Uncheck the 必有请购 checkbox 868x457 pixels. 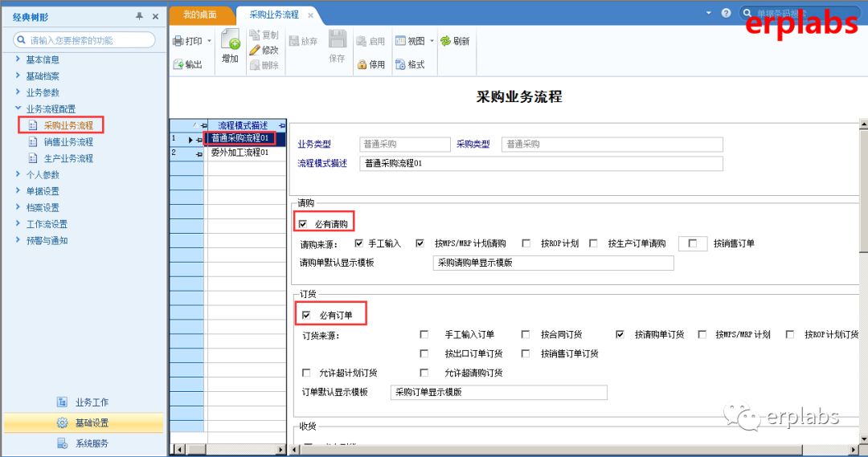[302, 223]
